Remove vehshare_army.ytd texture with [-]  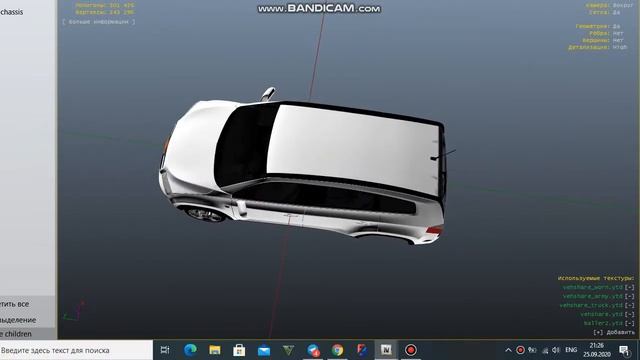coord(630,296)
